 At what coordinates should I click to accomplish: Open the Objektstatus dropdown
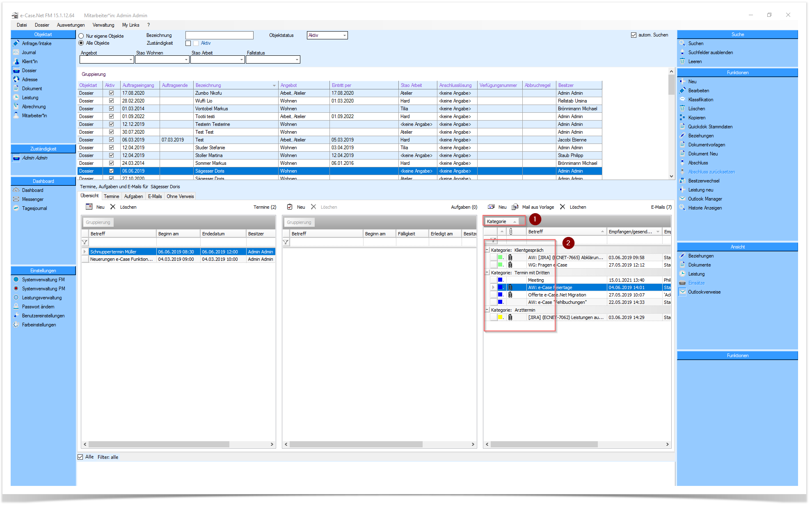[344, 35]
